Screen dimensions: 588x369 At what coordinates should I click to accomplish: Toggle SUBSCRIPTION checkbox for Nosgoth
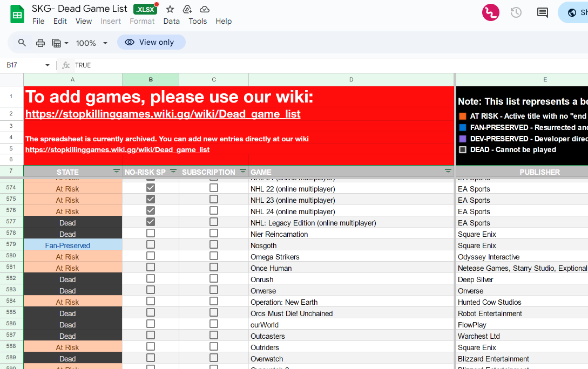coord(214,244)
